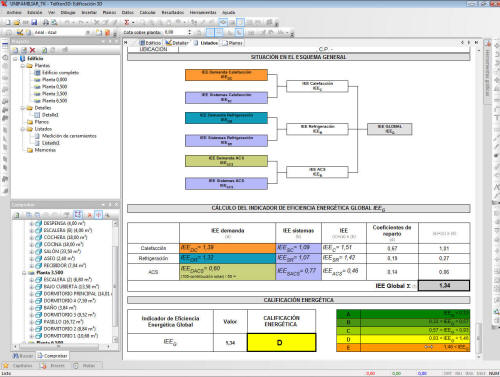This screenshot has width=500, height=377.
Task: Click the red X delete icon in Proyecto panel
Action: point(32,50)
